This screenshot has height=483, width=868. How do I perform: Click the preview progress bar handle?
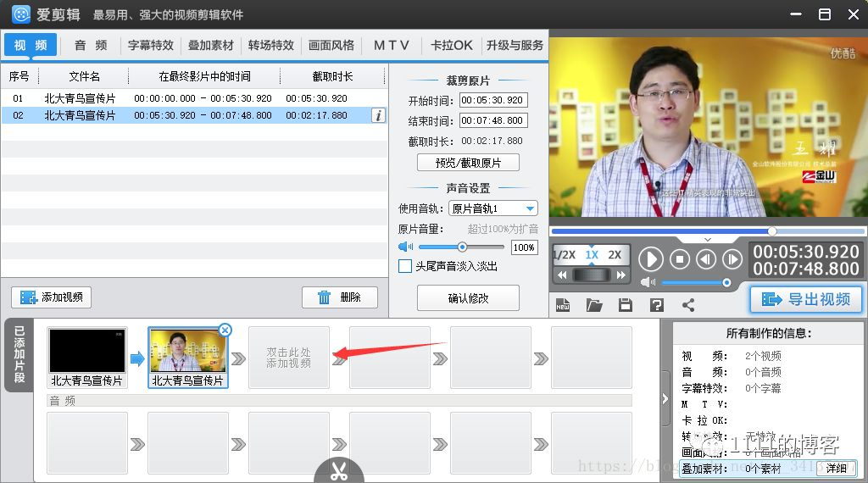click(x=772, y=230)
